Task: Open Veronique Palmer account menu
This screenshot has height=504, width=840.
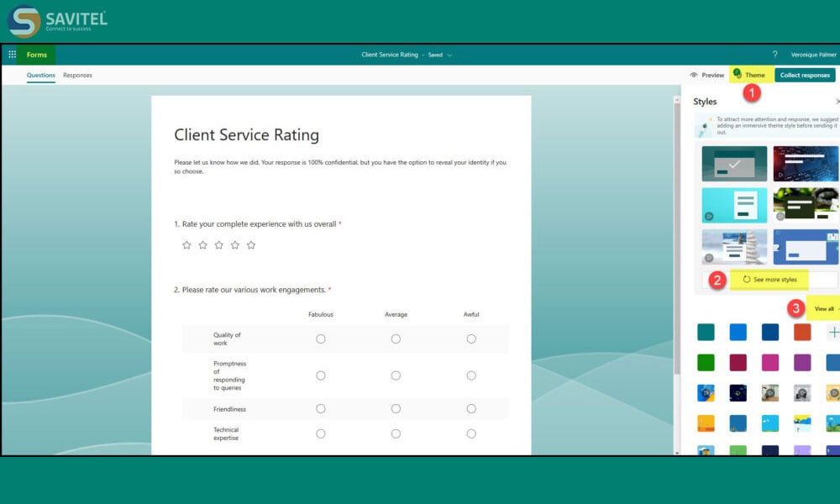Action: [x=813, y=55]
